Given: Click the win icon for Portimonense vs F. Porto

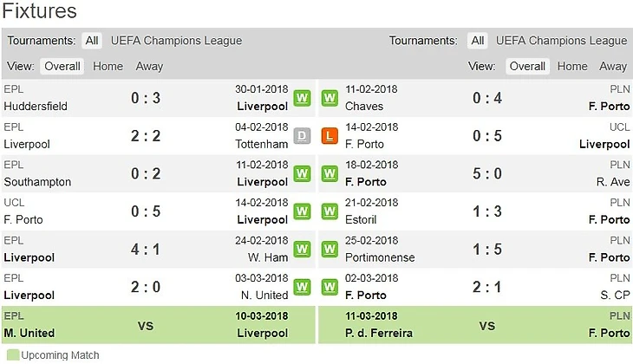Looking at the screenshot, I should (329, 249).
